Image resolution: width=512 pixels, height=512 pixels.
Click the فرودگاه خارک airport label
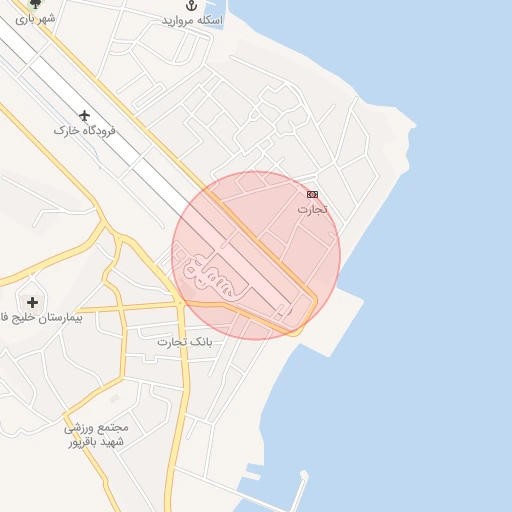point(85,130)
